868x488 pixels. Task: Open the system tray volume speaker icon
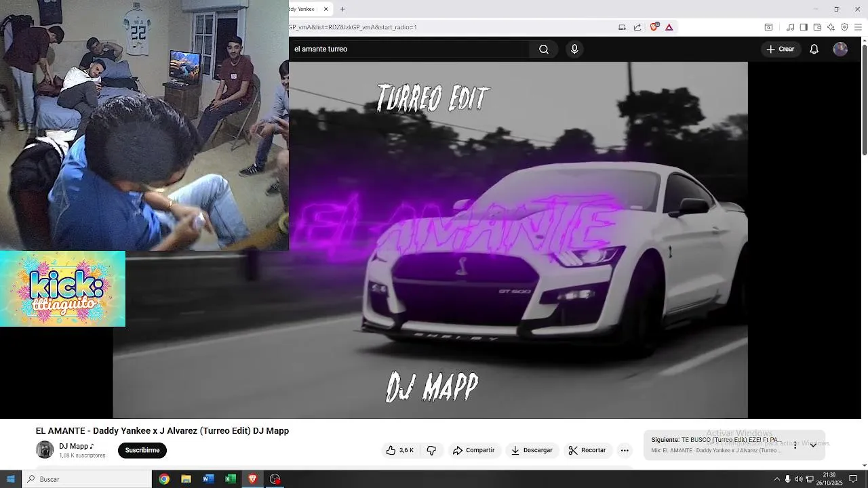click(798, 479)
